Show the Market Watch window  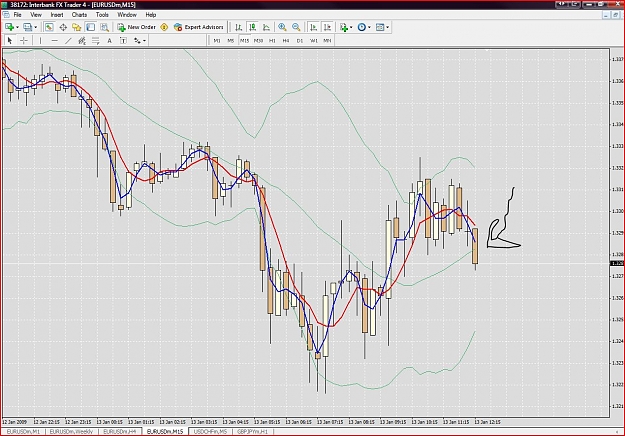pos(49,27)
